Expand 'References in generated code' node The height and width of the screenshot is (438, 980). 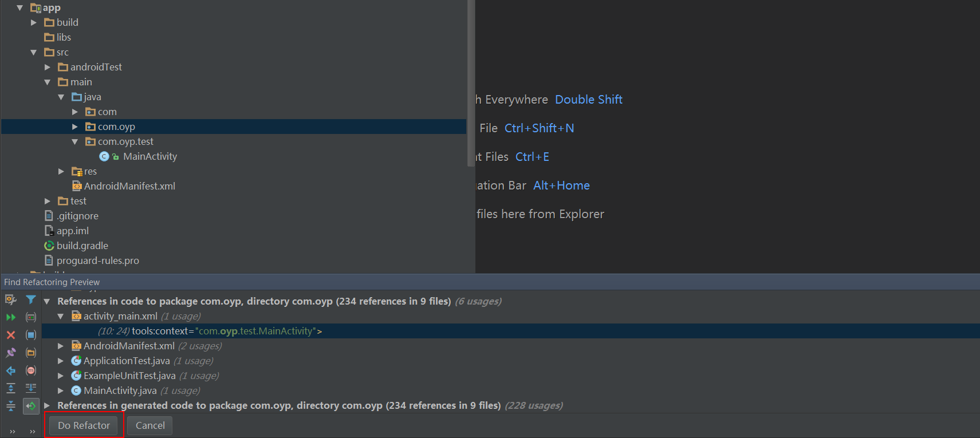click(47, 405)
